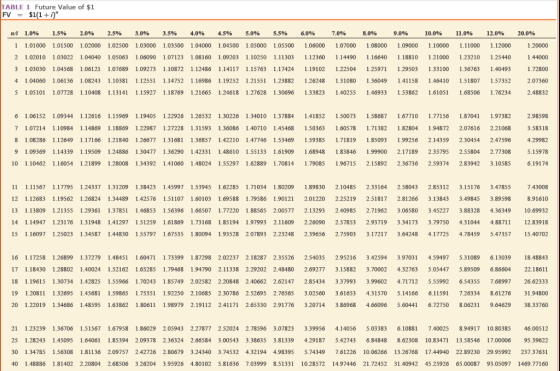Image resolution: width=560 pixels, height=371 pixels.
Task: Click the cell containing 1.34392
Action: click(146, 164)
